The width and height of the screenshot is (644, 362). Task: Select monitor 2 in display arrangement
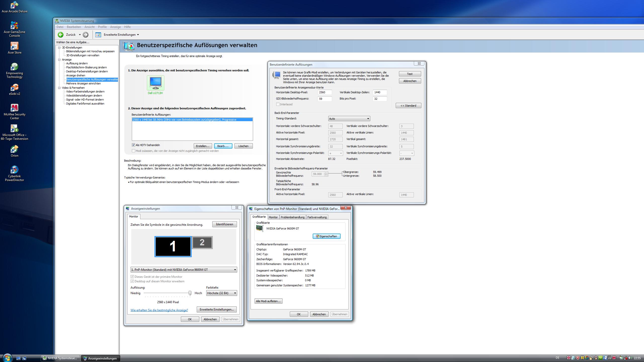pos(203,243)
